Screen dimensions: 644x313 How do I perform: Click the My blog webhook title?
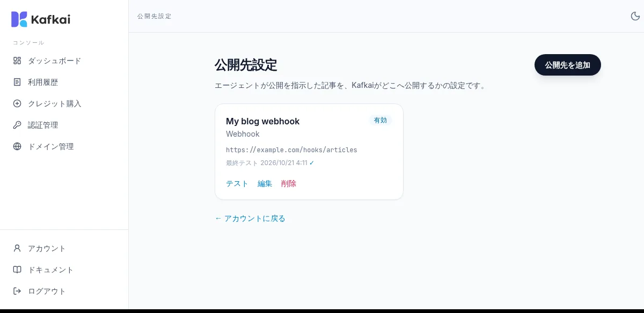(263, 121)
